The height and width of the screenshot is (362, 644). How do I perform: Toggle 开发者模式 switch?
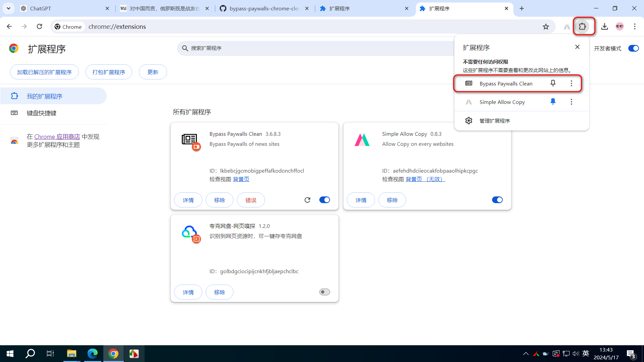[633, 48]
